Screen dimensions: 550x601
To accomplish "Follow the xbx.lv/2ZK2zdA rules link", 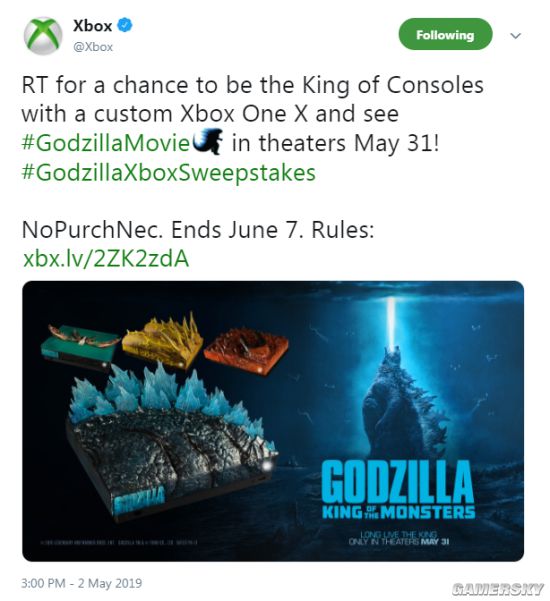I will pyautogui.click(x=106, y=258).
